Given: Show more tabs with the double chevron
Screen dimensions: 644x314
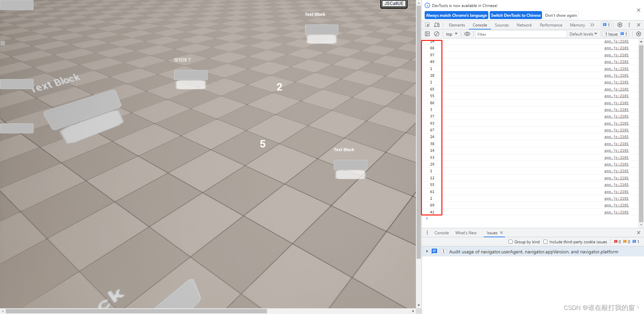Looking at the screenshot, I should coord(592,25).
